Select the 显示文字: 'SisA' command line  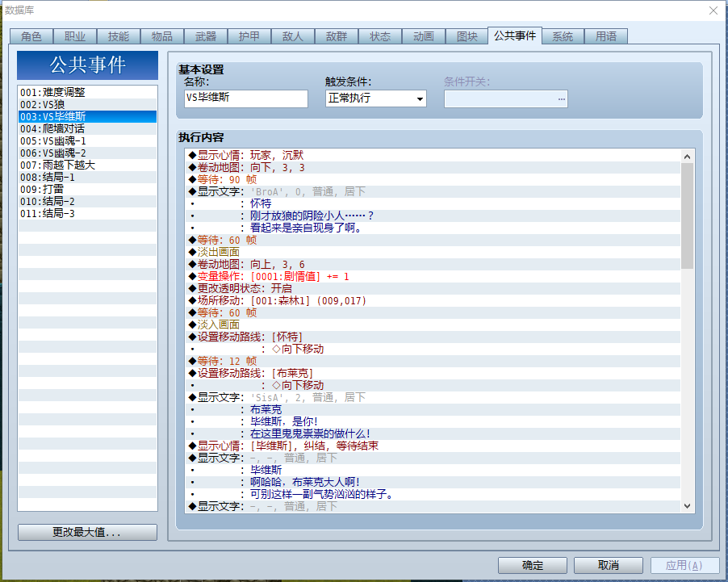tap(433, 397)
